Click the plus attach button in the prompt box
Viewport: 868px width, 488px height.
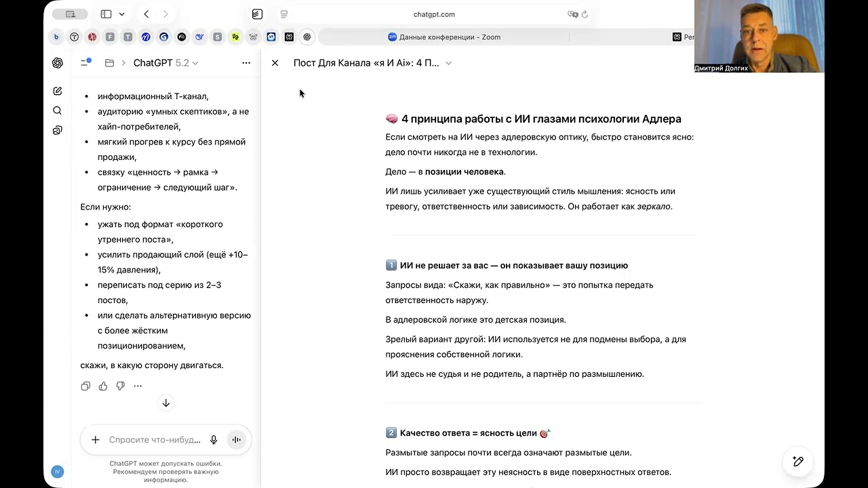point(96,440)
